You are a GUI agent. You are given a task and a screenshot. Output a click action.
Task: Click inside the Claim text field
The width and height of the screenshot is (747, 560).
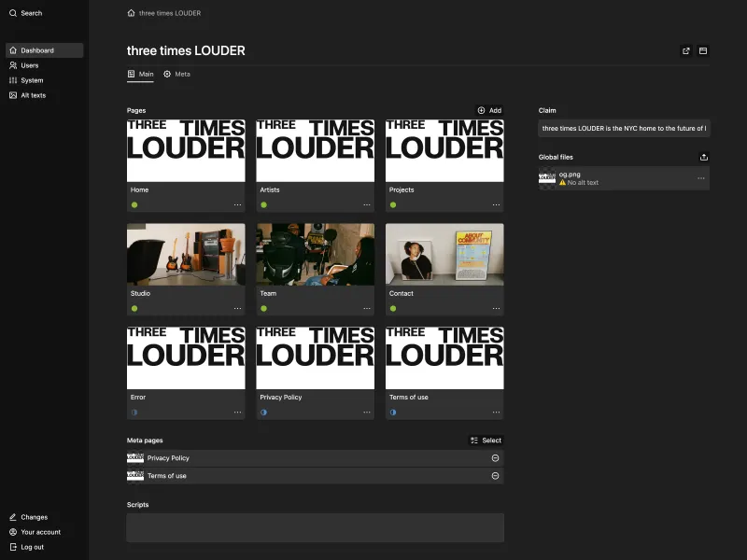pos(623,128)
